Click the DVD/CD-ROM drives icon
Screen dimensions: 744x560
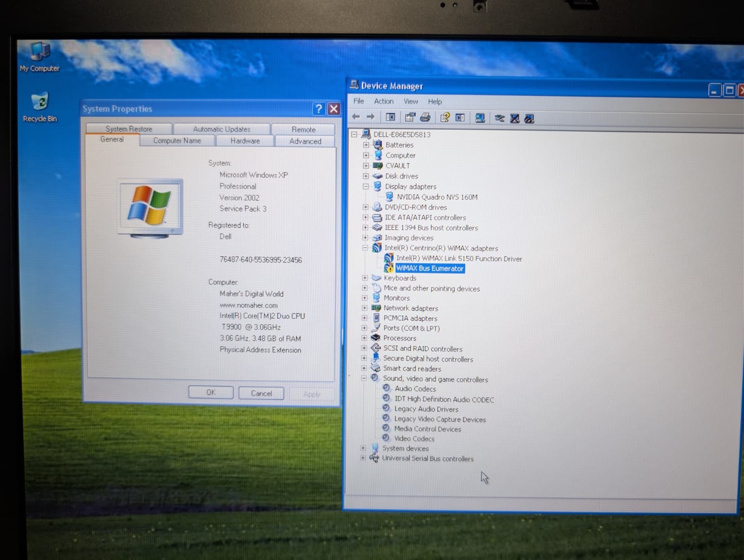click(377, 207)
